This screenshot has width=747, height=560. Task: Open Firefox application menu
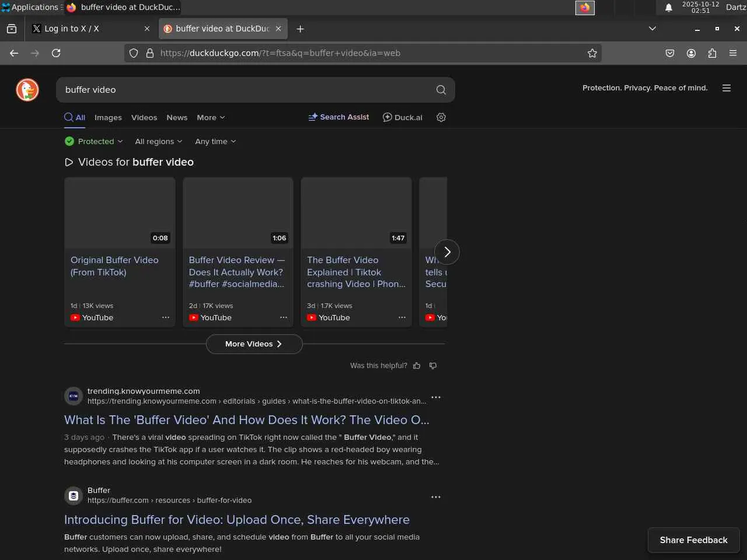click(x=733, y=53)
